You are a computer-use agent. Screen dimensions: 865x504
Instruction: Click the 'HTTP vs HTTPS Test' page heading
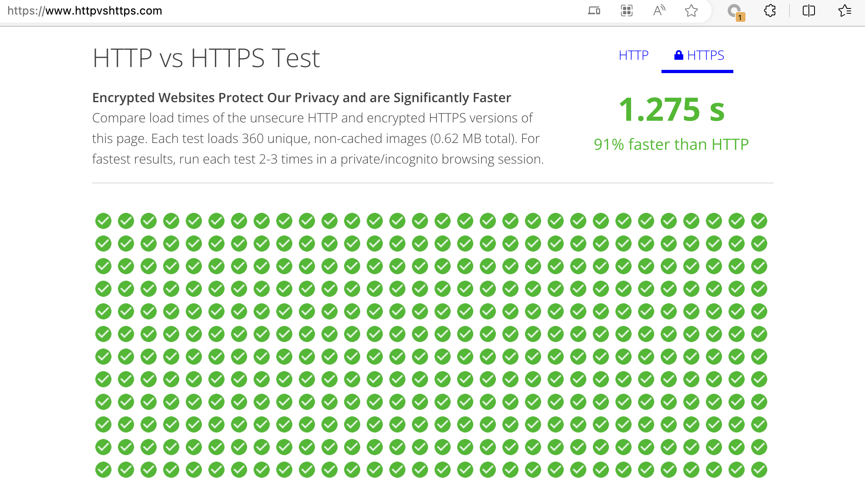tap(206, 58)
